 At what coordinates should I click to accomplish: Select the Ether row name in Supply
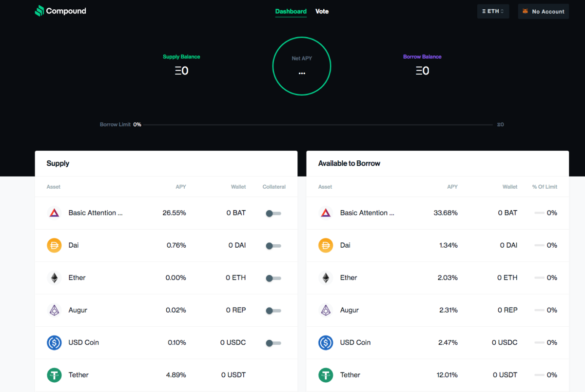click(x=77, y=278)
